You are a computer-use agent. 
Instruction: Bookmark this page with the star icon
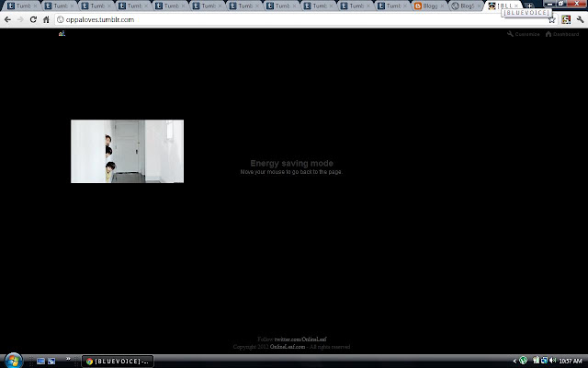pyautogui.click(x=552, y=20)
